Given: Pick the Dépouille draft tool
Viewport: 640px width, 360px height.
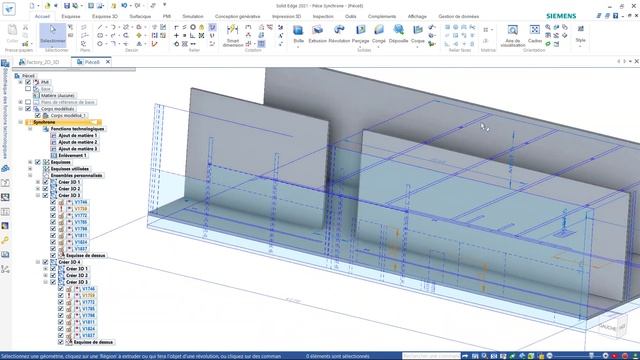Looking at the screenshot, I should point(398,33).
